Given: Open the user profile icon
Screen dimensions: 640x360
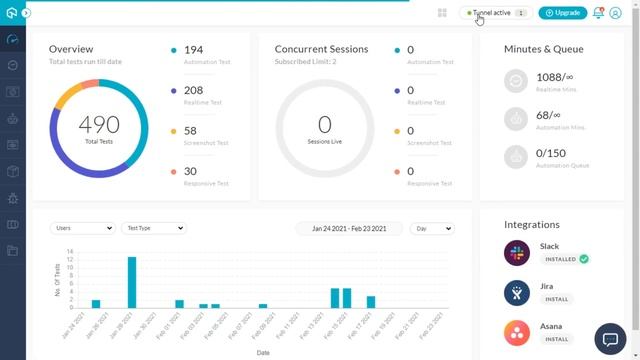Looking at the screenshot, I should (x=615, y=13).
